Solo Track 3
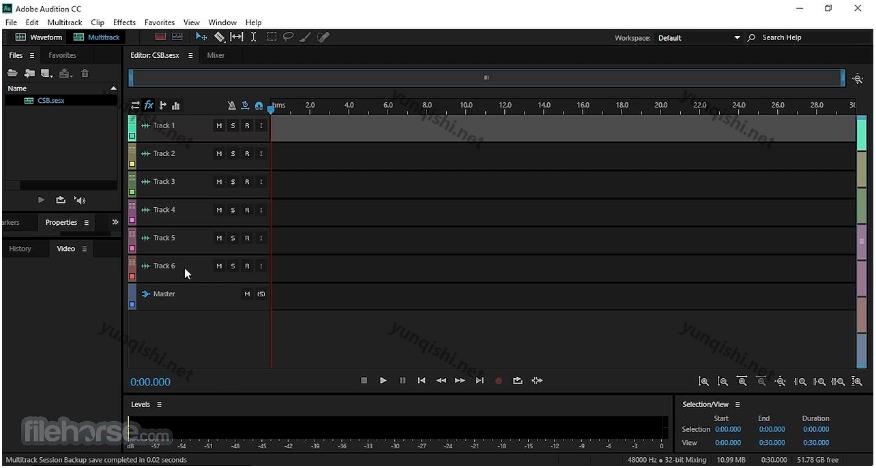Screen dimensions: 876x468 [x=233, y=182]
